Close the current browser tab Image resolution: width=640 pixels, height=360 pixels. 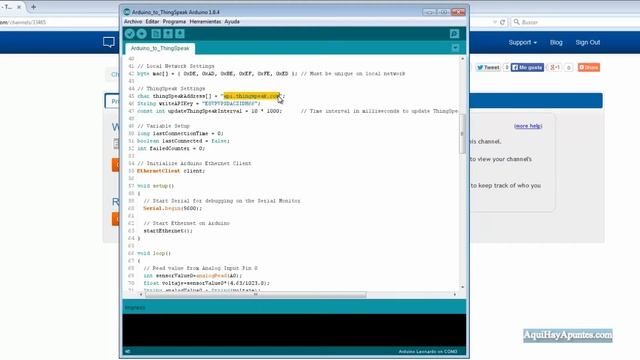pyautogui.click(x=19, y=7)
